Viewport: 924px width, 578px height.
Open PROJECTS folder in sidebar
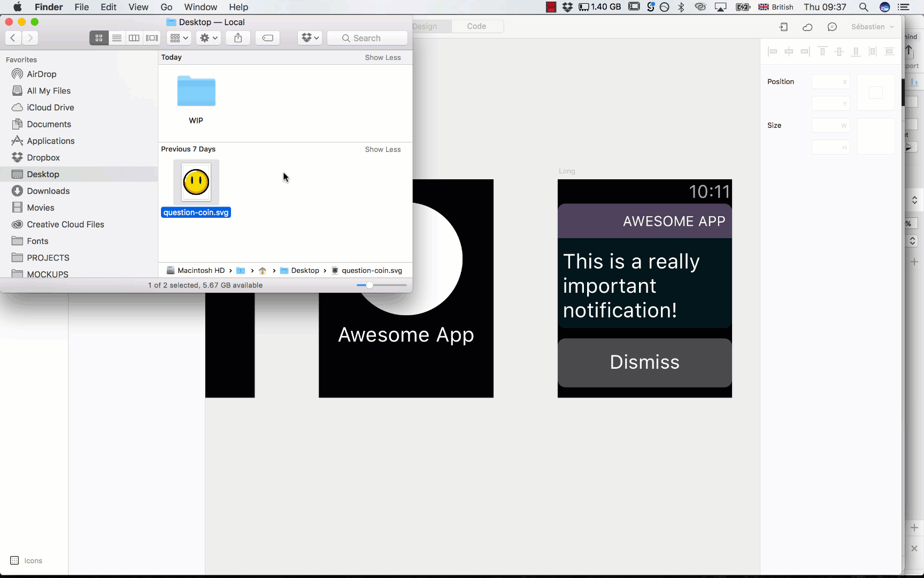tap(48, 257)
